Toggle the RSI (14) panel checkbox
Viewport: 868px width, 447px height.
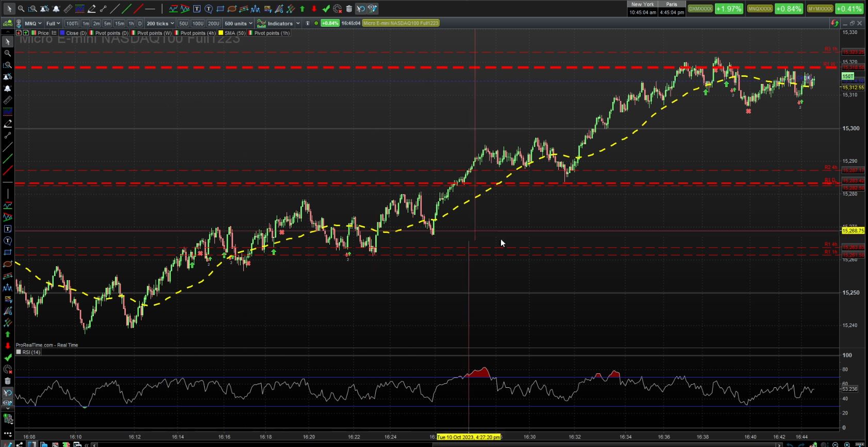[19, 352]
